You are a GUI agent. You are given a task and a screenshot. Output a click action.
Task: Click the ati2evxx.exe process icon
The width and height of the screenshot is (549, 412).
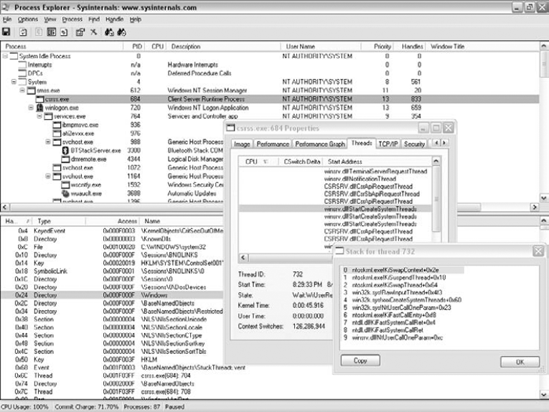pyautogui.click(x=57, y=133)
